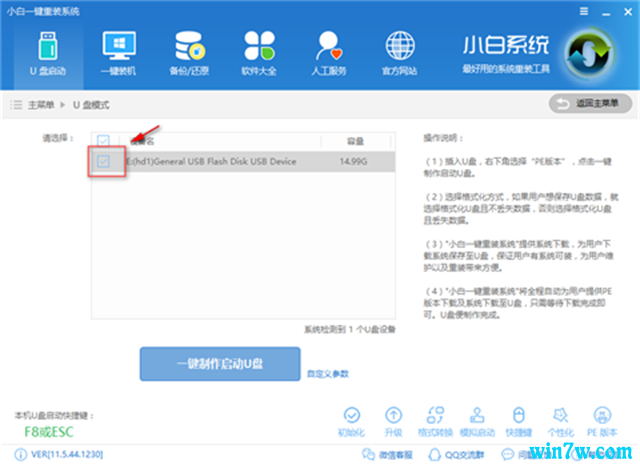Image resolution: width=640 pixels, height=465 pixels.
Task: Toggle the select-all checkbox in the table header
Action: pyautogui.click(x=103, y=141)
